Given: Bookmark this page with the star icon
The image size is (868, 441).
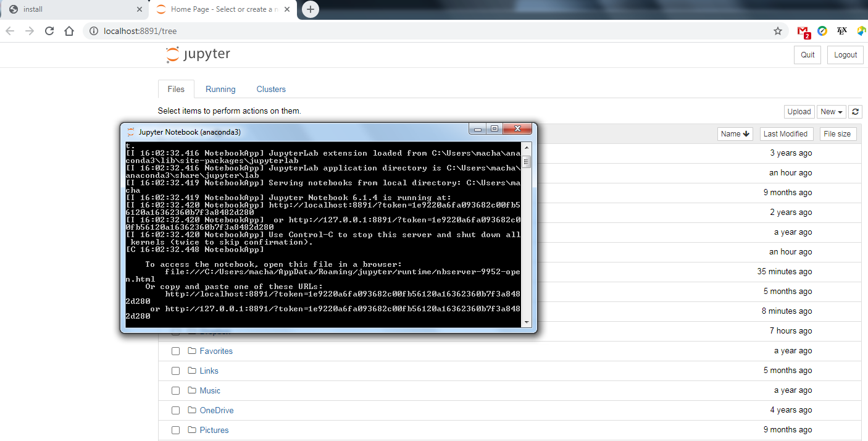Looking at the screenshot, I should coord(778,31).
